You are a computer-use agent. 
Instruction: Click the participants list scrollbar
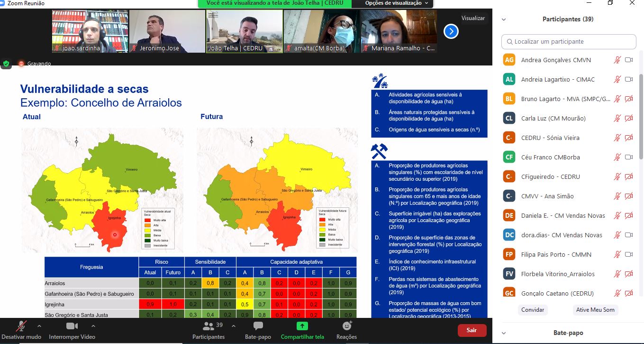point(642,116)
